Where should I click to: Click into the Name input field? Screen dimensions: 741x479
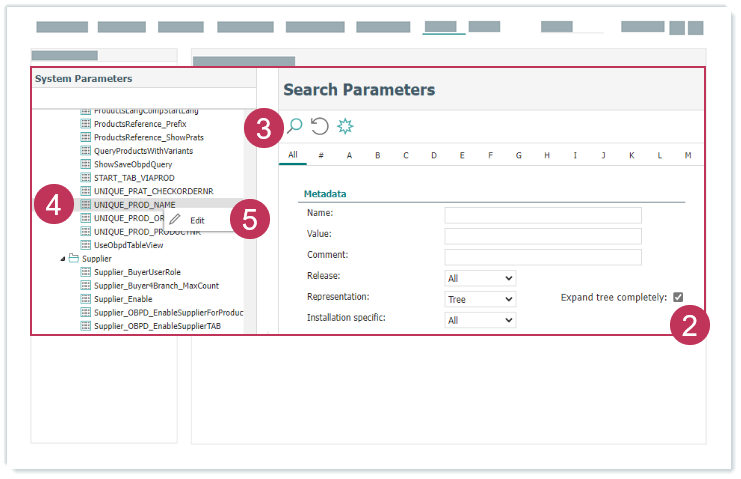click(542, 215)
